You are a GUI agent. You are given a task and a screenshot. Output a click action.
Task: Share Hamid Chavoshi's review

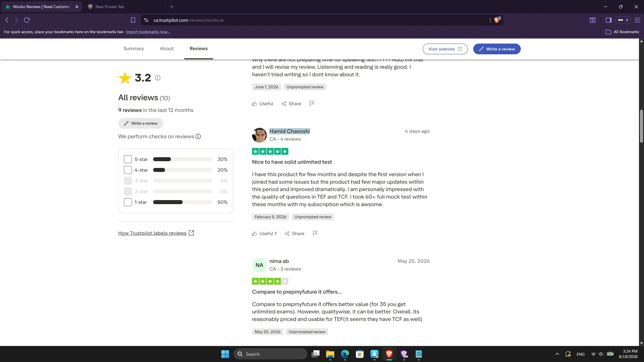point(294,234)
